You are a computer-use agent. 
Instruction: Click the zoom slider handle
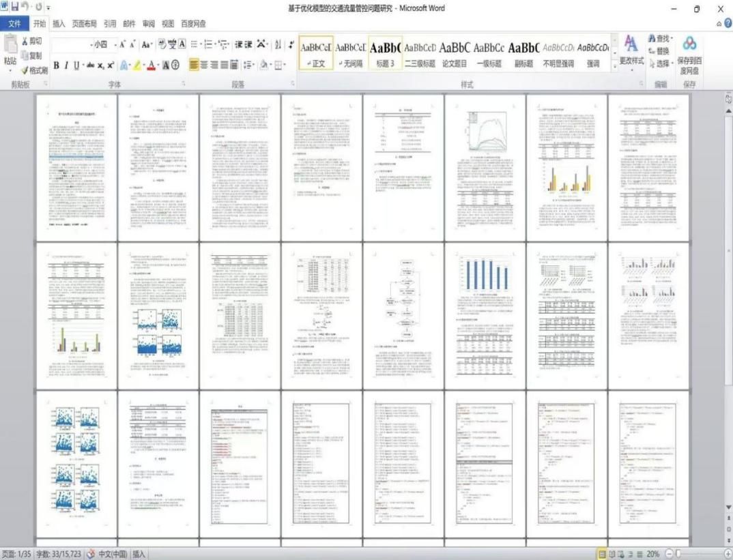click(x=678, y=554)
